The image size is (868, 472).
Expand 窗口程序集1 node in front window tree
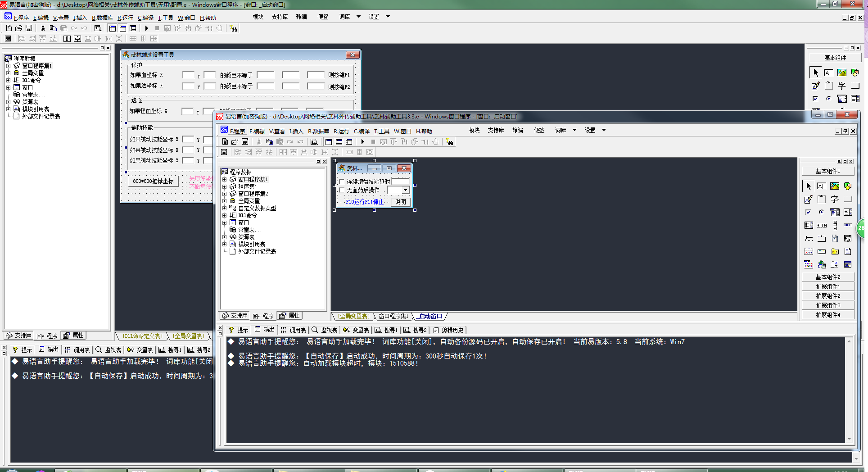point(224,179)
